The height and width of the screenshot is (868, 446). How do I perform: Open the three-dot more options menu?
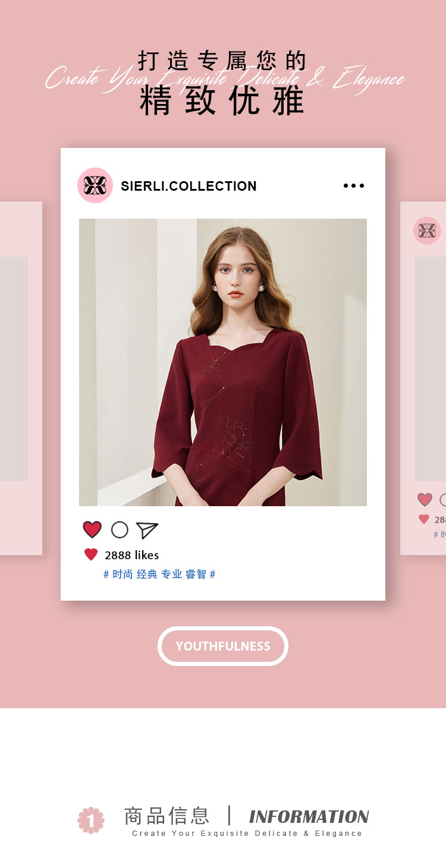tap(354, 186)
